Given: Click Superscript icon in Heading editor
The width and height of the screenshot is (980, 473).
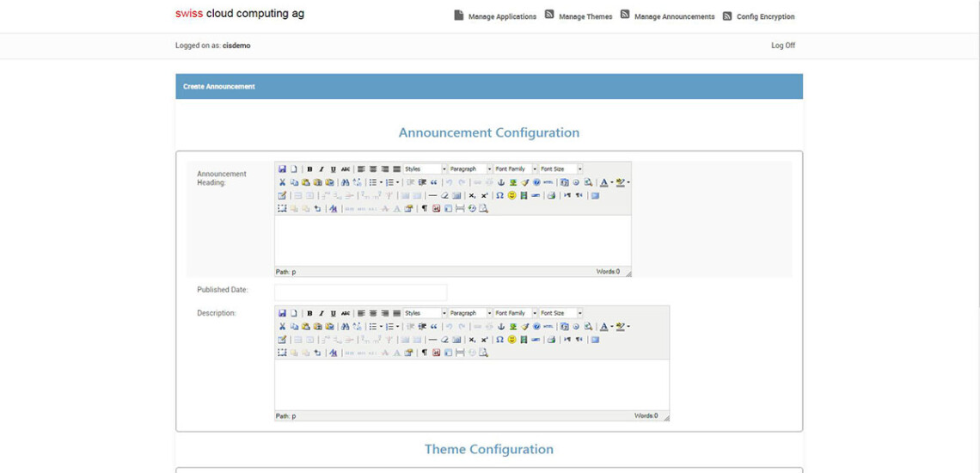Looking at the screenshot, I should (484, 196).
